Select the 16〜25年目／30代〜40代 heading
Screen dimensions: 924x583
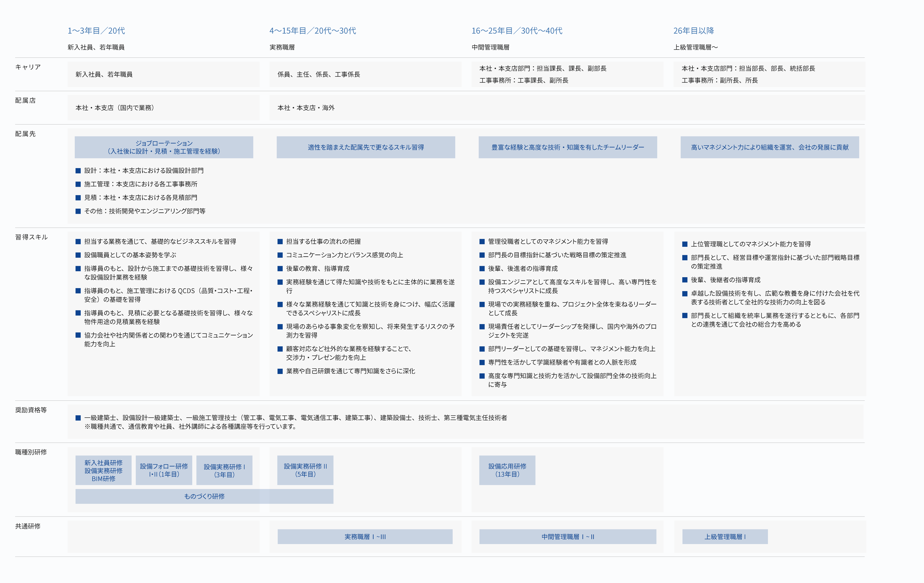pos(516,31)
